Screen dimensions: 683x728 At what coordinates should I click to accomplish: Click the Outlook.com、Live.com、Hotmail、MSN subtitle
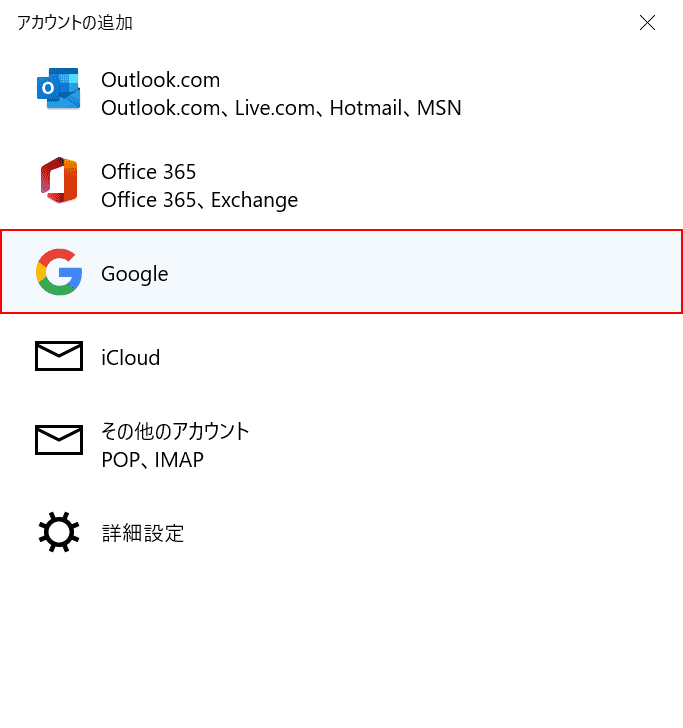click(x=281, y=108)
